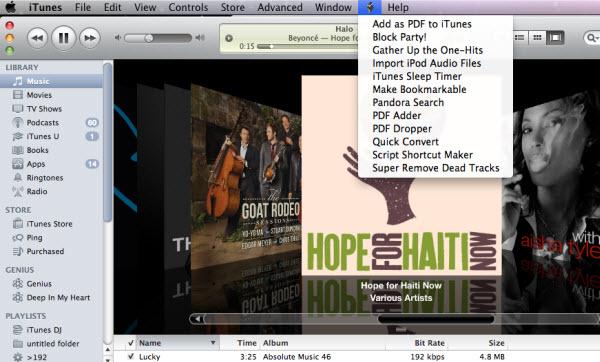Image resolution: width=600 pixels, height=362 pixels.
Task: Select Music in the library sidebar
Action: coord(51,81)
